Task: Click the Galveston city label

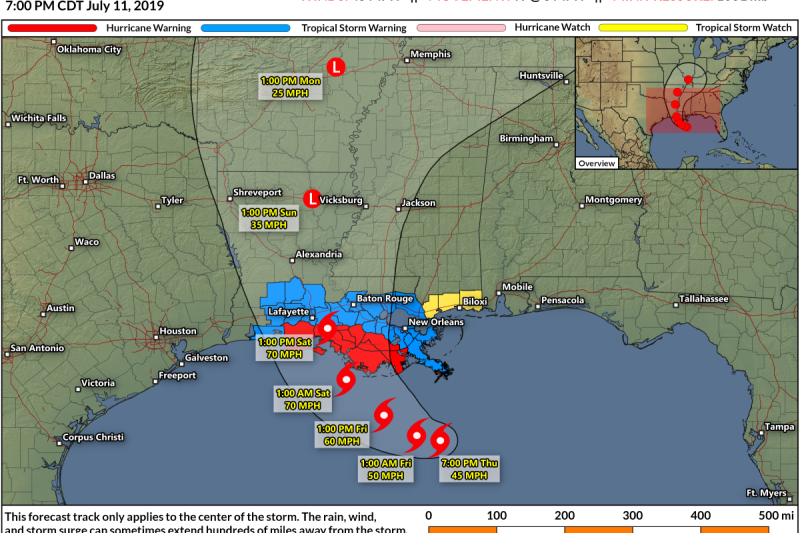Action: point(206,358)
